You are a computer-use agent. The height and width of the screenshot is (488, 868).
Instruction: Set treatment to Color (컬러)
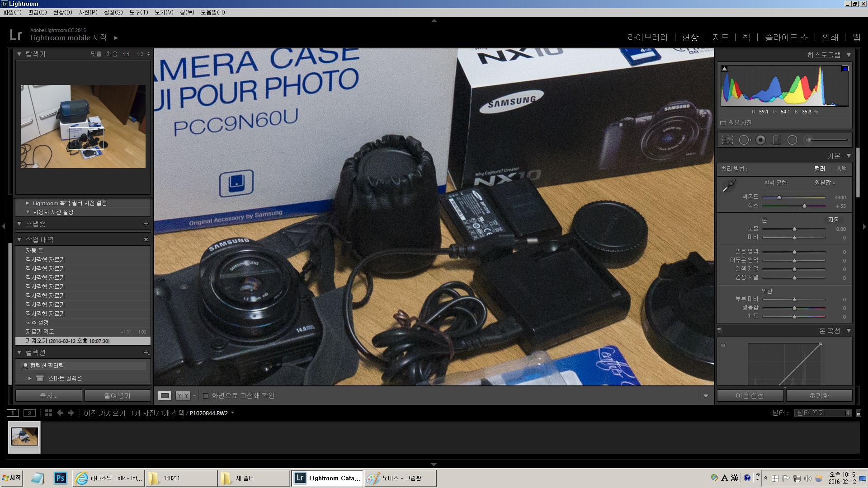(x=820, y=169)
